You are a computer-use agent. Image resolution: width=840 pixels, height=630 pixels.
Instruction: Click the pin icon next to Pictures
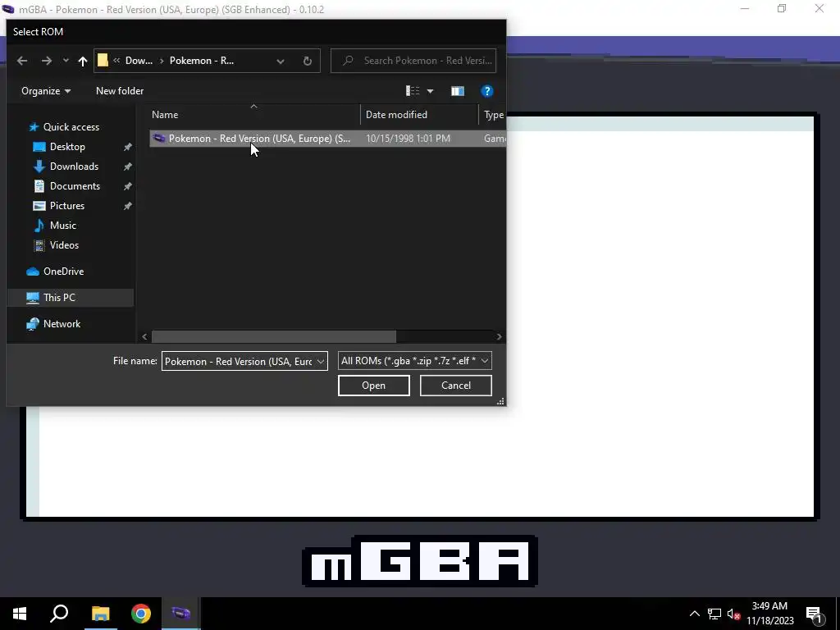pyautogui.click(x=127, y=206)
